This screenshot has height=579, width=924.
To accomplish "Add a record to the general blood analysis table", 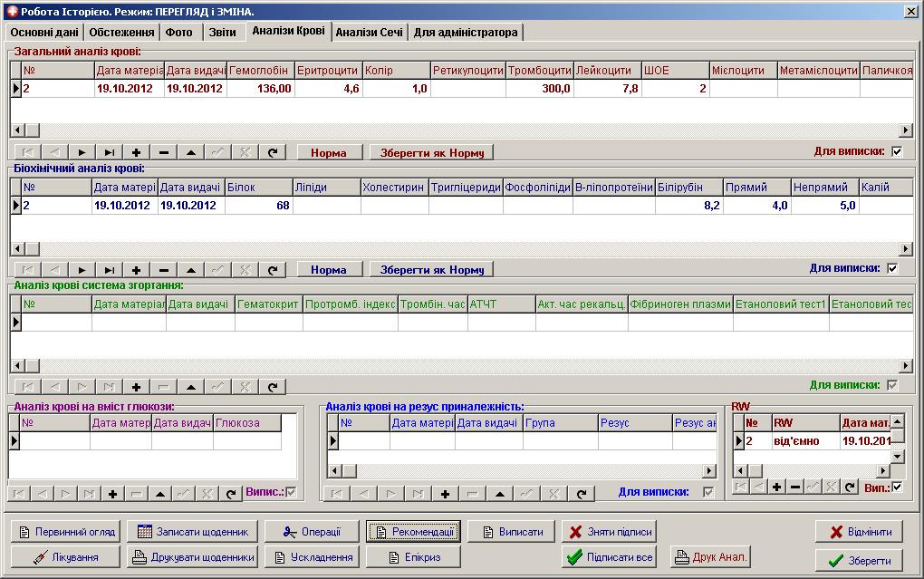I will click(x=136, y=153).
